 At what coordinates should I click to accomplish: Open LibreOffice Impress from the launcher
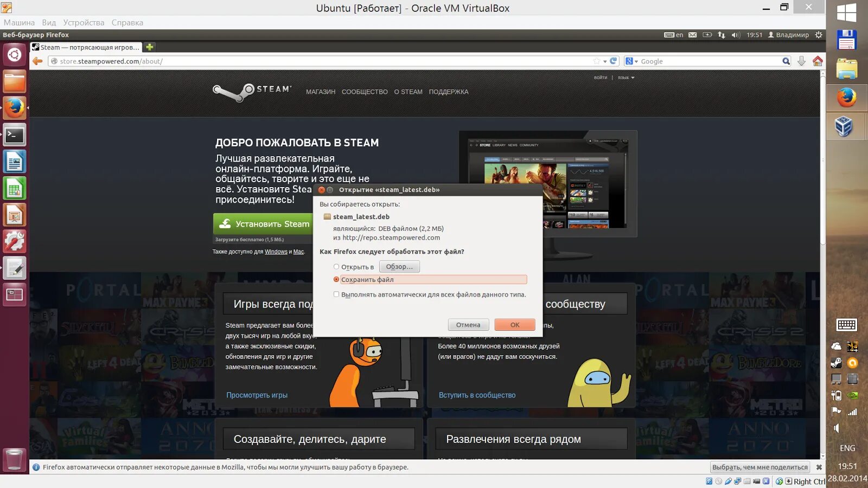(x=14, y=214)
